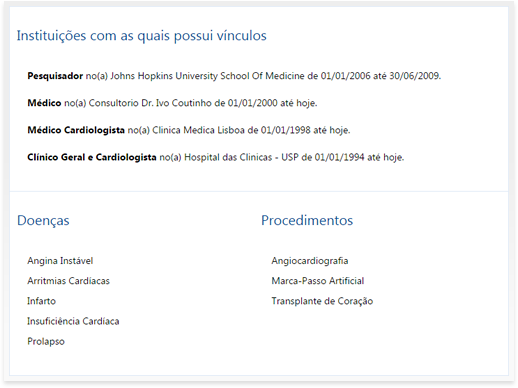Open the Prolapso disease item
This screenshot has width=518, height=388.
pos(46,342)
